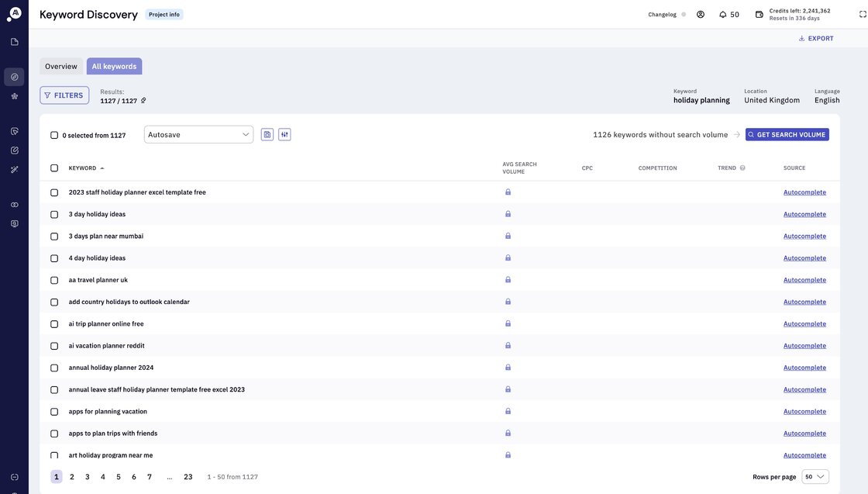Click the credits wallet icon
The image size is (868, 494).
pyautogui.click(x=759, y=15)
